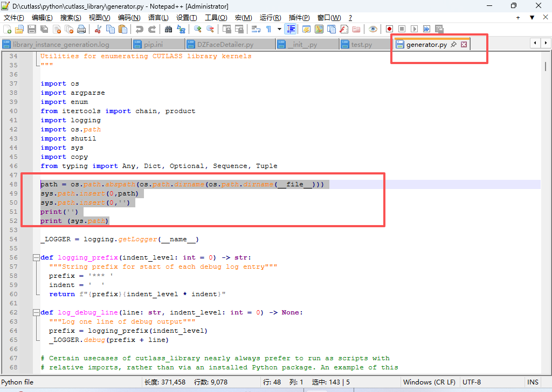Open Find with the binoculars icon

(x=168, y=29)
